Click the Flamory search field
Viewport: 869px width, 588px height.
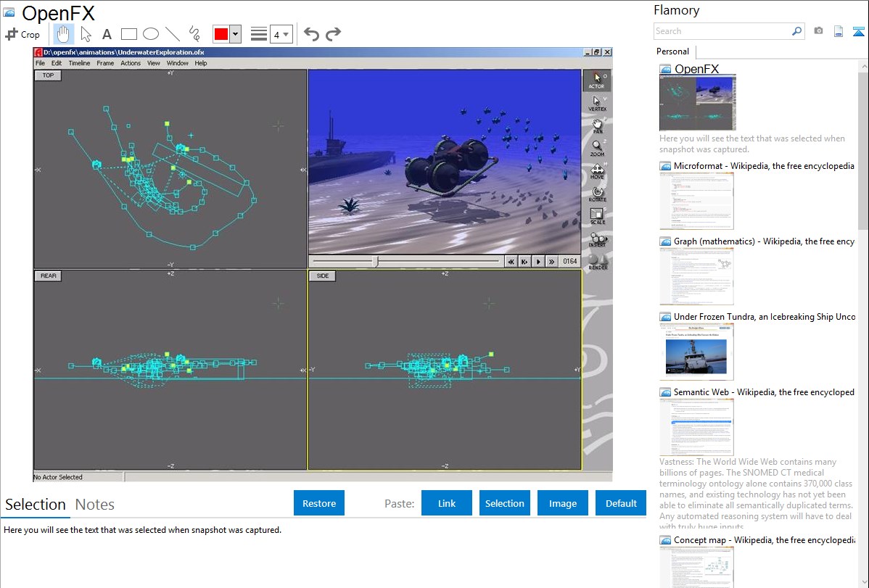pyautogui.click(x=722, y=32)
